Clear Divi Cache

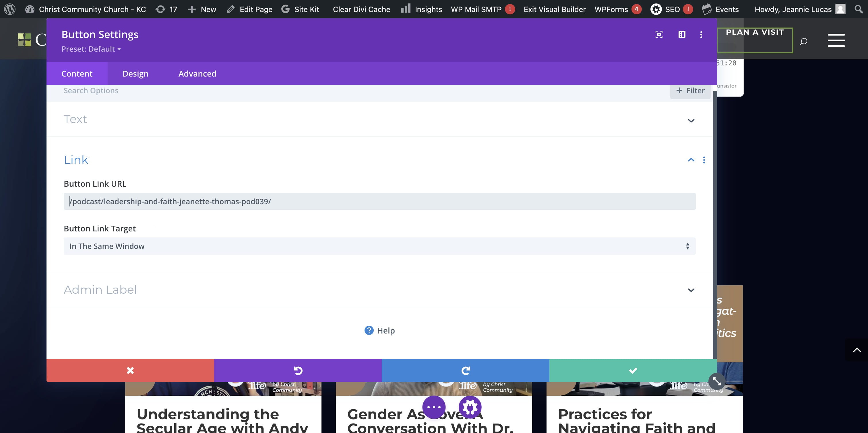pos(362,9)
